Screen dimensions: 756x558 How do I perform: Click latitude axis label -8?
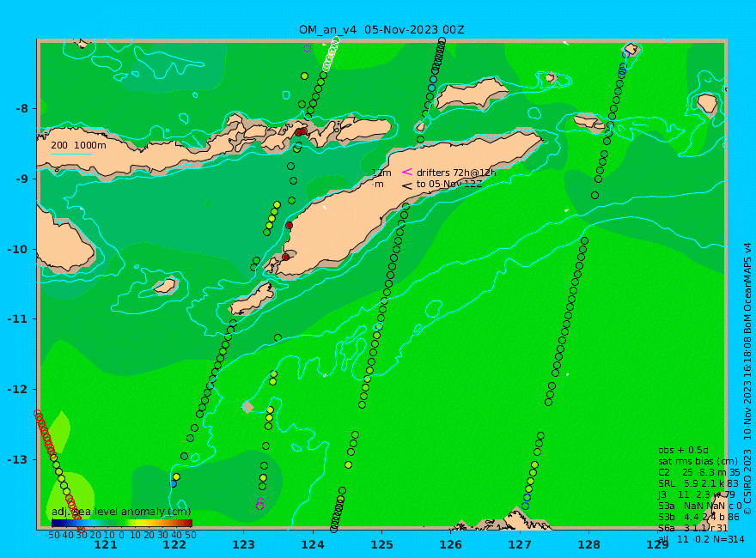tap(21, 108)
